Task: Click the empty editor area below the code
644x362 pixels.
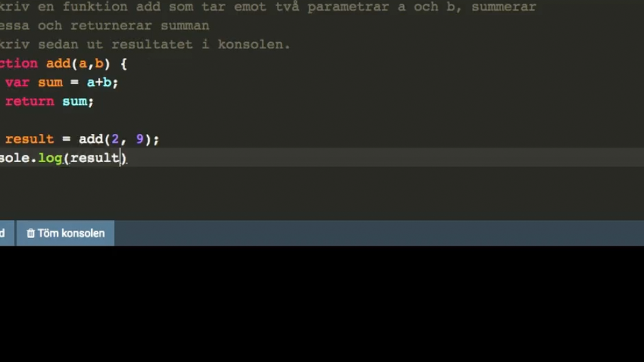Action: [x=322, y=193]
